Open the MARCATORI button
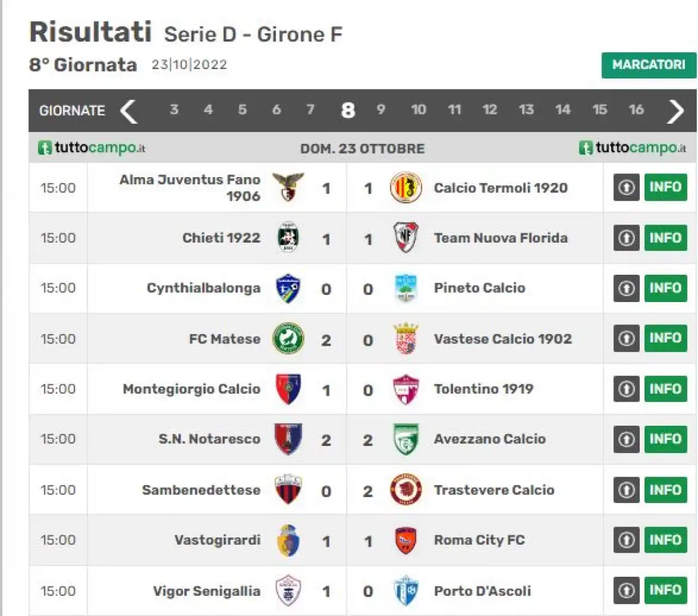Screen dimensions: 698x616 pos(649,65)
